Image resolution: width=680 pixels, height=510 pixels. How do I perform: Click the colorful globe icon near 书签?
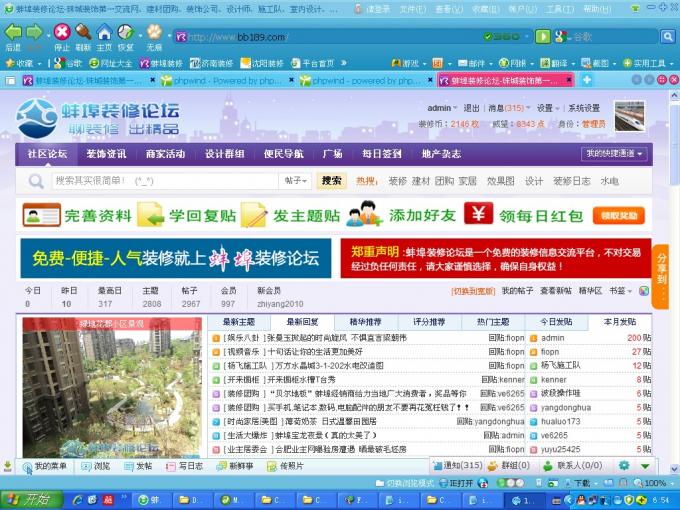pyautogui.click(x=644, y=291)
